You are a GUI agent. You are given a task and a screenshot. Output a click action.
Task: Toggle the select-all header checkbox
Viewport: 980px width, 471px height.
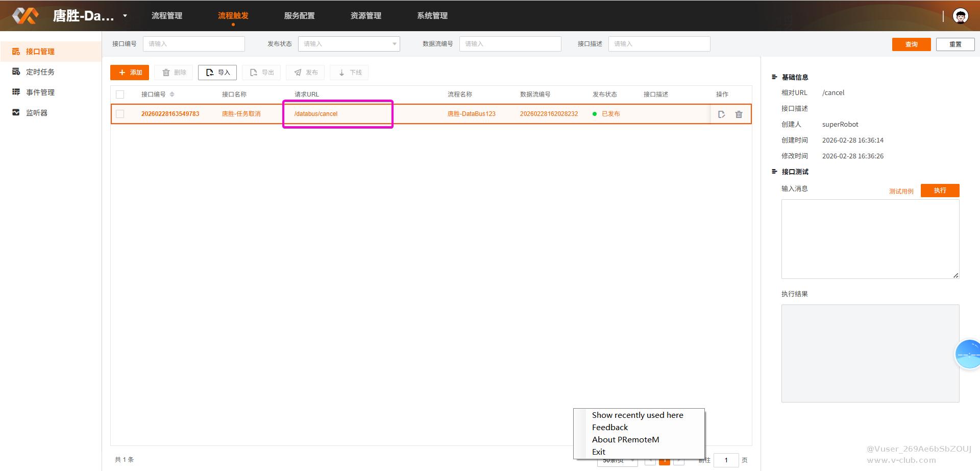click(x=120, y=95)
